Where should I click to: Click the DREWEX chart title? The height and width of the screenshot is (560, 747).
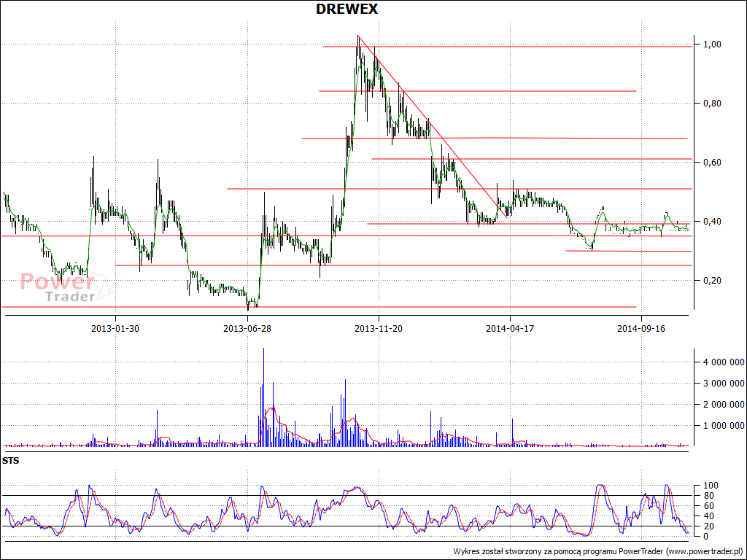click(x=347, y=9)
